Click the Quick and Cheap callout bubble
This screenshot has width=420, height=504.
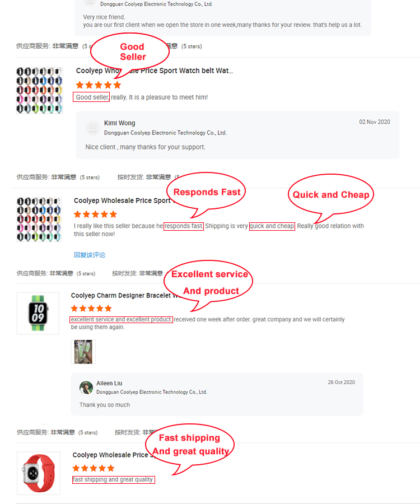(x=331, y=195)
